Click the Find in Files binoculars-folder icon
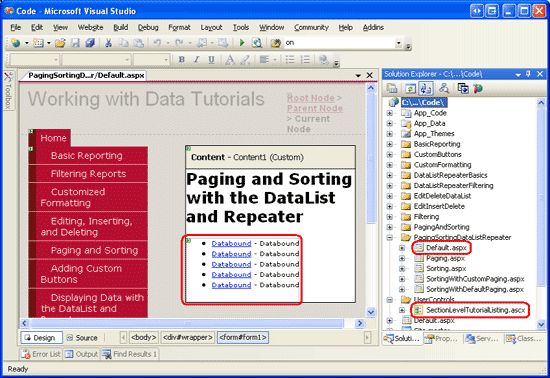The image size is (550, 378). [x=276, y=43]
